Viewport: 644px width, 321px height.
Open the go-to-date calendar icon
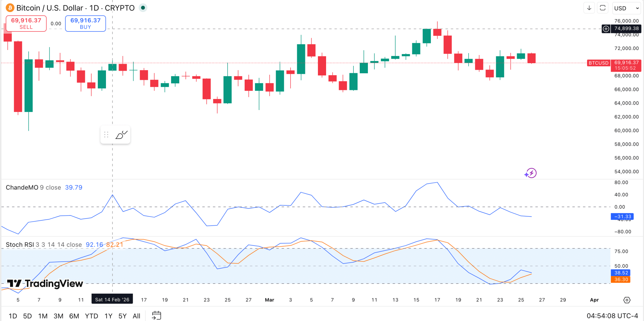[157, 315]
